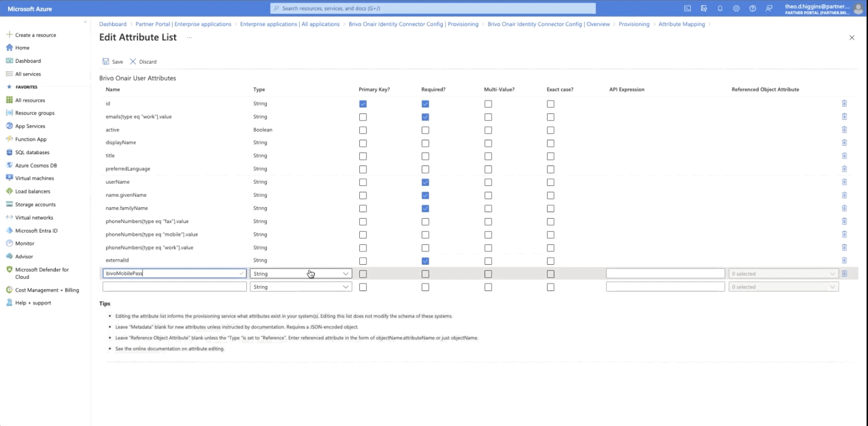Open Type dropdown for the empty row
This screenshot has width=868, height=426.
[x=301, y=287]
